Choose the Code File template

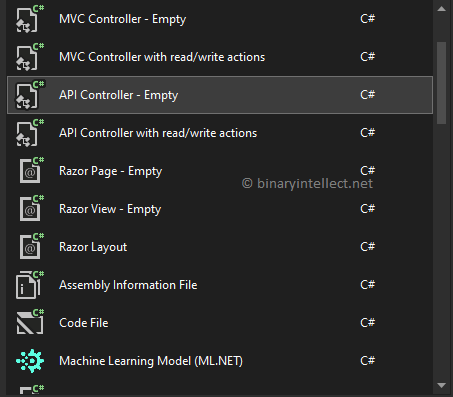(x=220, y=323)
